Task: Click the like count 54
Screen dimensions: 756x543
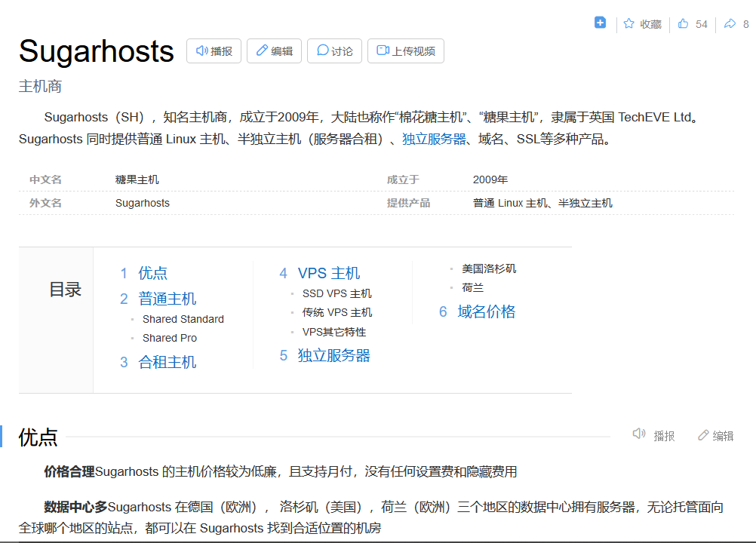Action: tap(701, 24)
